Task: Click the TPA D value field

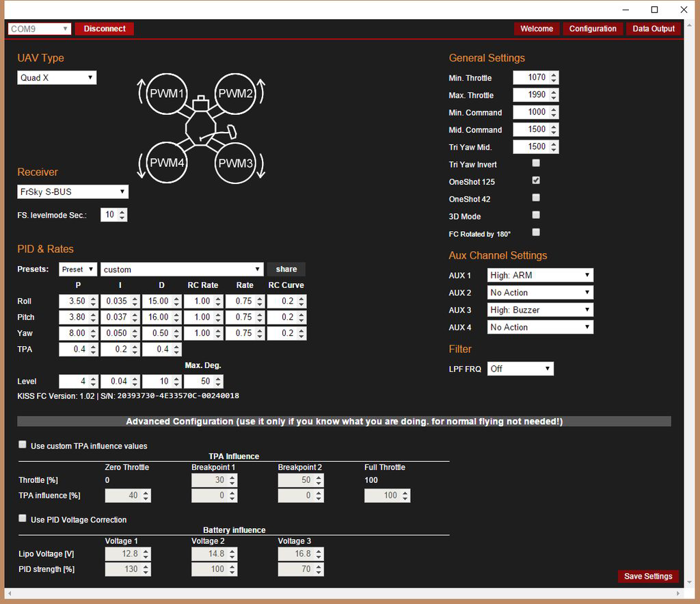Action: [161, 350]
